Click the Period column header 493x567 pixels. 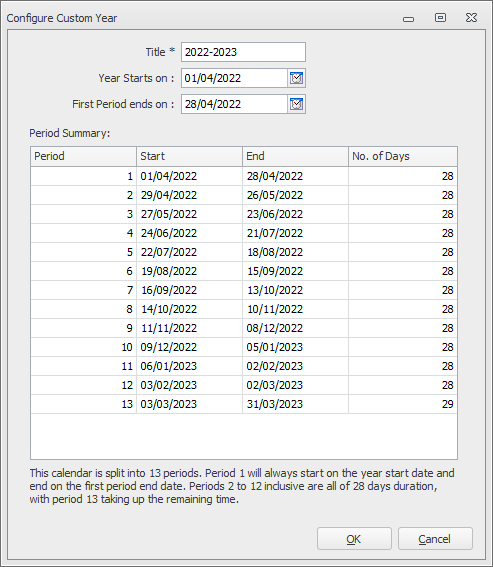[84, 156]
